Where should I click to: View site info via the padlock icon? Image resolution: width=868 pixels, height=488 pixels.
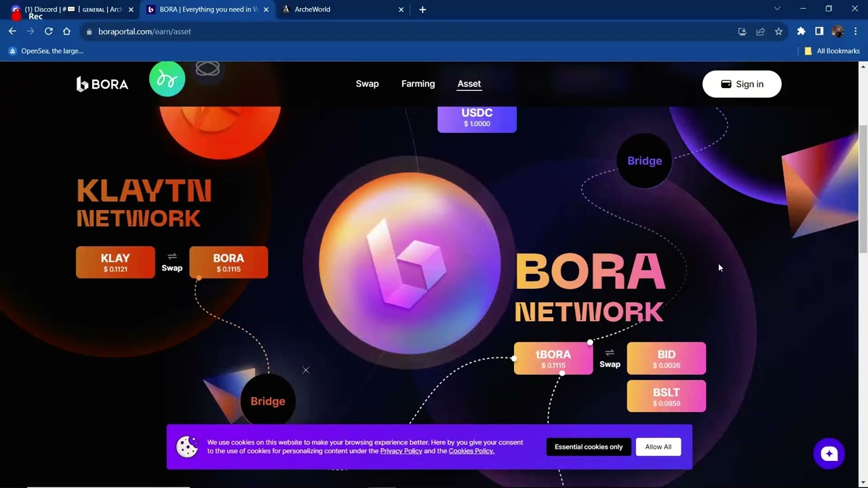[89, 31]
